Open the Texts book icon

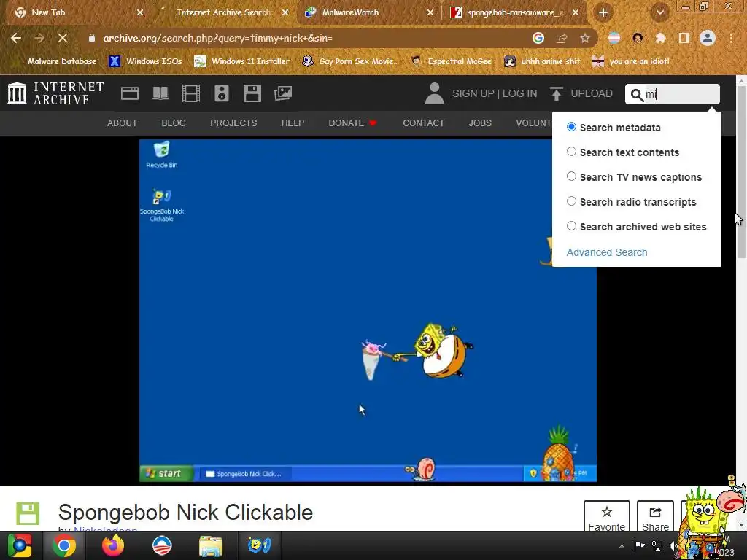(160, 93)
